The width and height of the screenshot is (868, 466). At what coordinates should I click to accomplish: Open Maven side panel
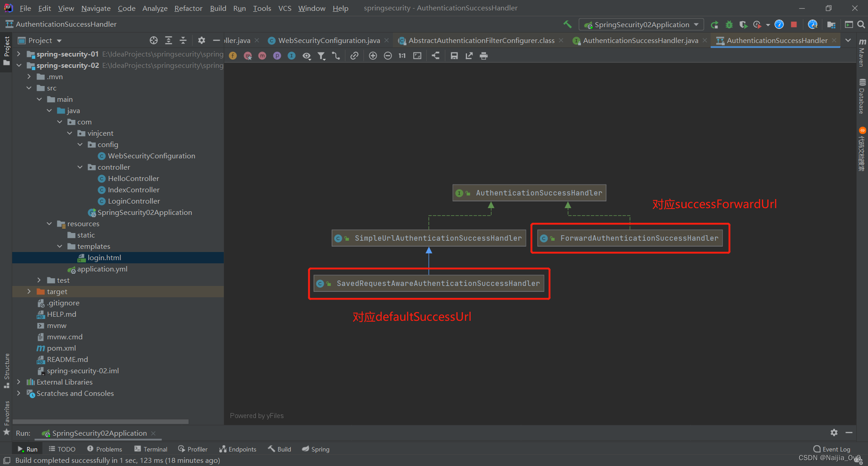point(862,53)
